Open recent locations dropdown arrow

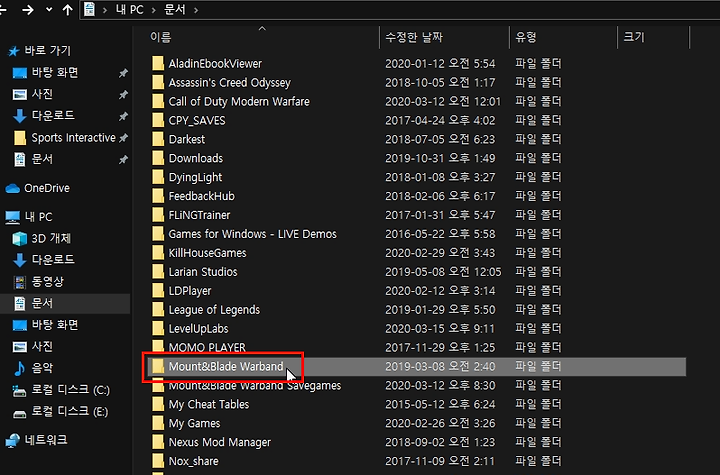tap(49, 10)
